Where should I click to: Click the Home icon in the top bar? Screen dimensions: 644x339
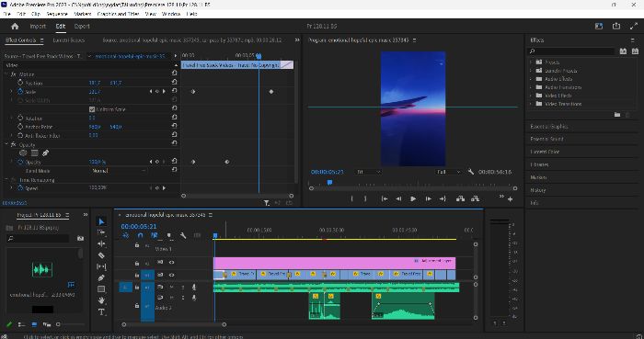click(16, 27)
